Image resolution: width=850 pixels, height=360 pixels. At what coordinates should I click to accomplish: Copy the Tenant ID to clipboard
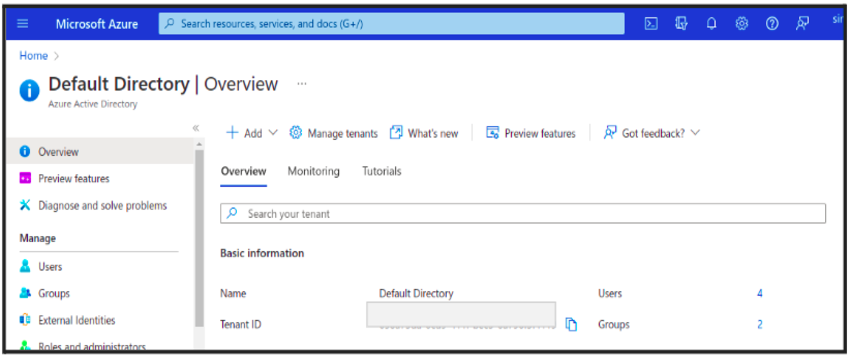pos(571,324)
